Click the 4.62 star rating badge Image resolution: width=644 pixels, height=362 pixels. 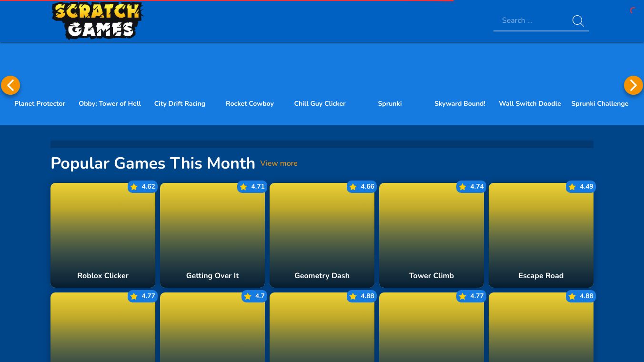click(x=142, y=187)
